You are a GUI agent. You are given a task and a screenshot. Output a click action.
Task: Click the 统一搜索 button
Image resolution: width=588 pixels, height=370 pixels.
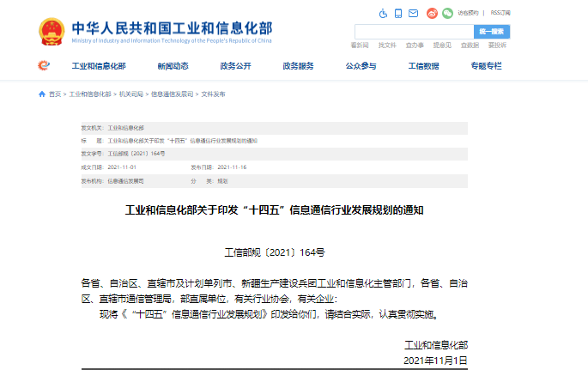pyautogui.click(x=492, y=32)
